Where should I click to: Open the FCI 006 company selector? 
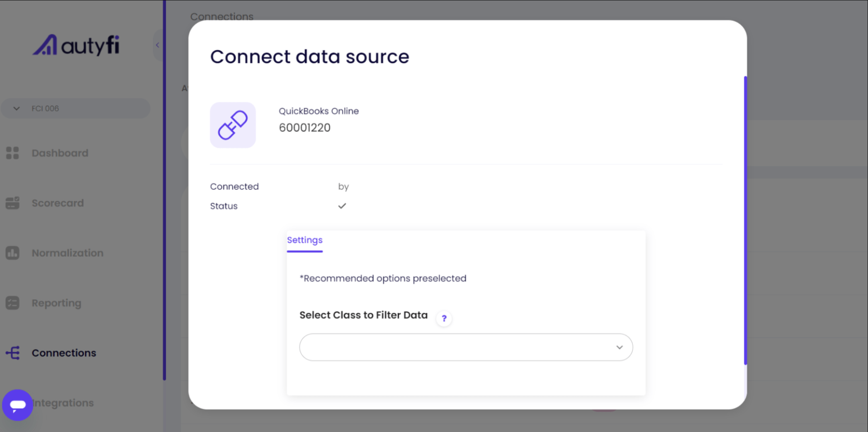pos(75,108)
